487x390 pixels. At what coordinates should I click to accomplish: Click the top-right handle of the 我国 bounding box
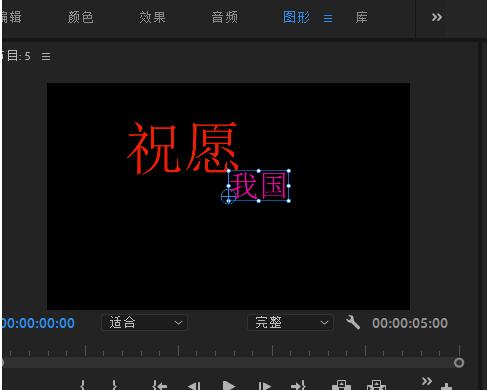(288, 171)
